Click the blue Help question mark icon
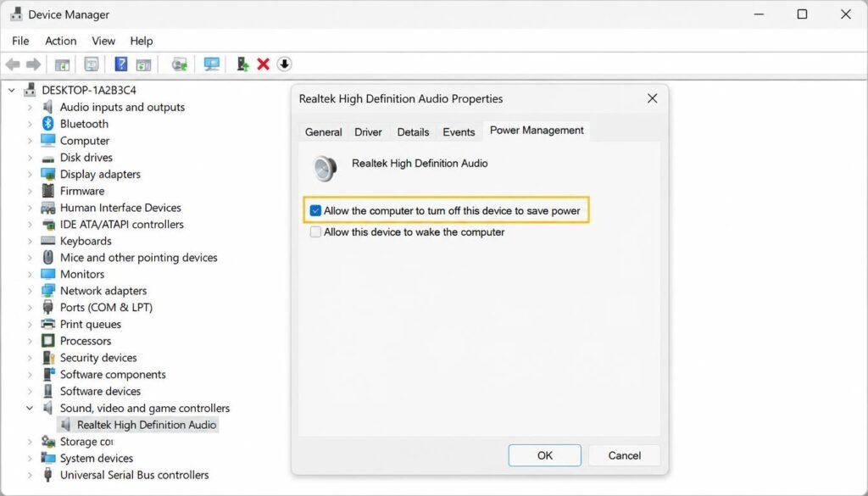Image resolution: width=868 pixels, height=496 pixels. 120,64
